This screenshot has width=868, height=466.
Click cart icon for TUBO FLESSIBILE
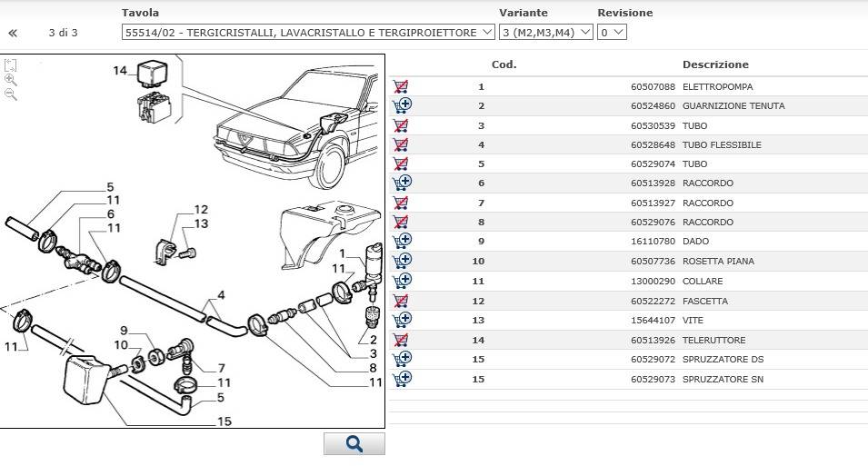pos(401,144)
